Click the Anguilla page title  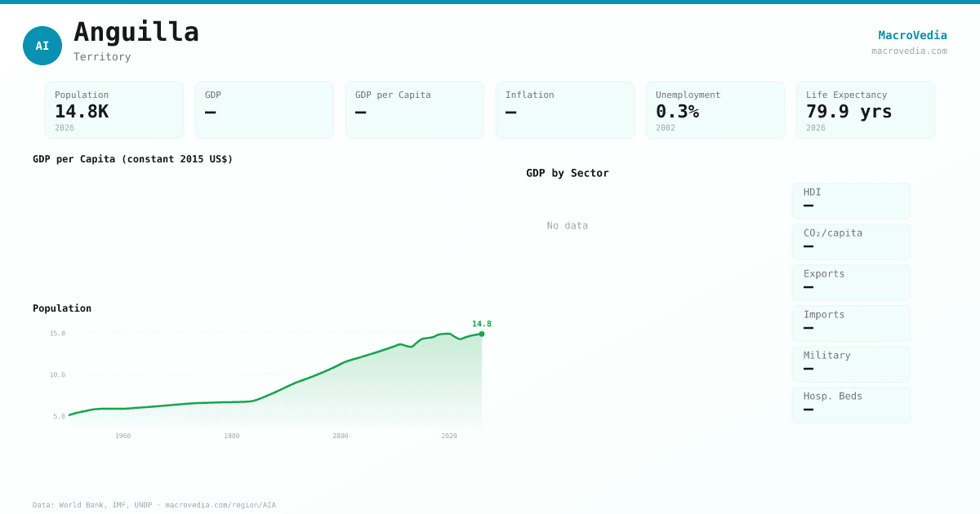tap(136, 32)
